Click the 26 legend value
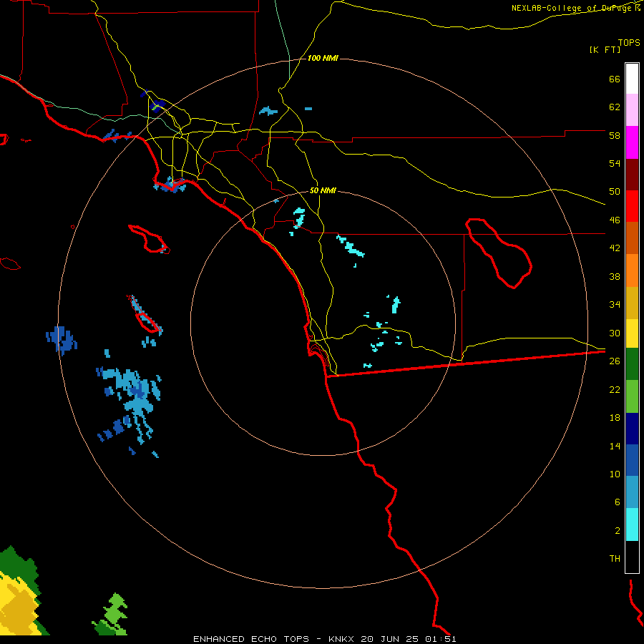 coord(615,361)
